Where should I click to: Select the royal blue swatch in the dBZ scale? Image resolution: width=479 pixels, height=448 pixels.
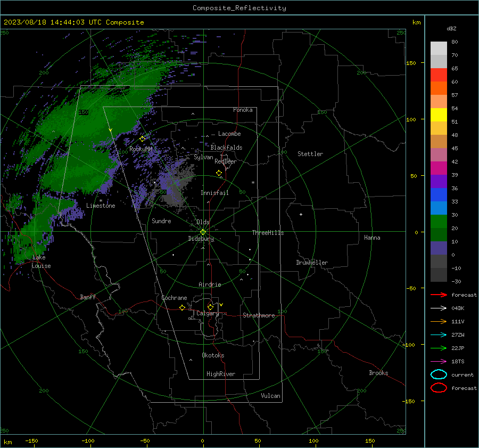click(x=439, y=194)
